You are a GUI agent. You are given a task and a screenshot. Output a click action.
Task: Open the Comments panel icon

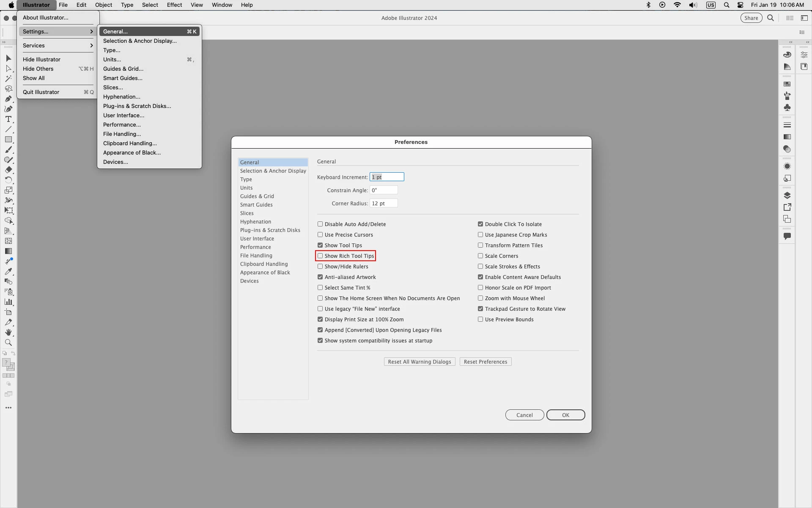(x=787, y=236)
